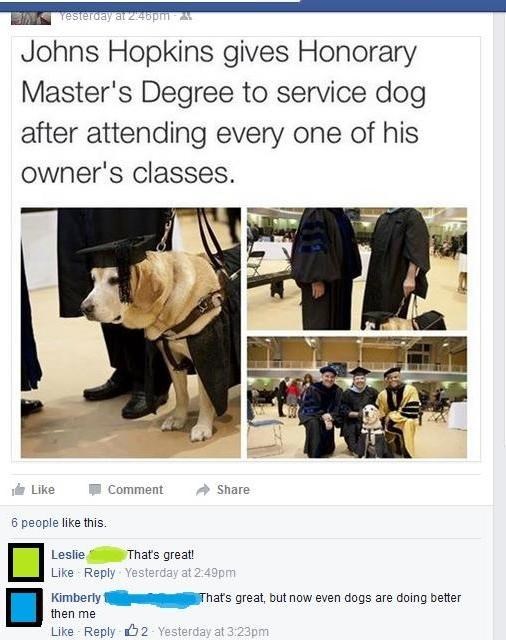Reply to Leslie's comment

[100, 573]
